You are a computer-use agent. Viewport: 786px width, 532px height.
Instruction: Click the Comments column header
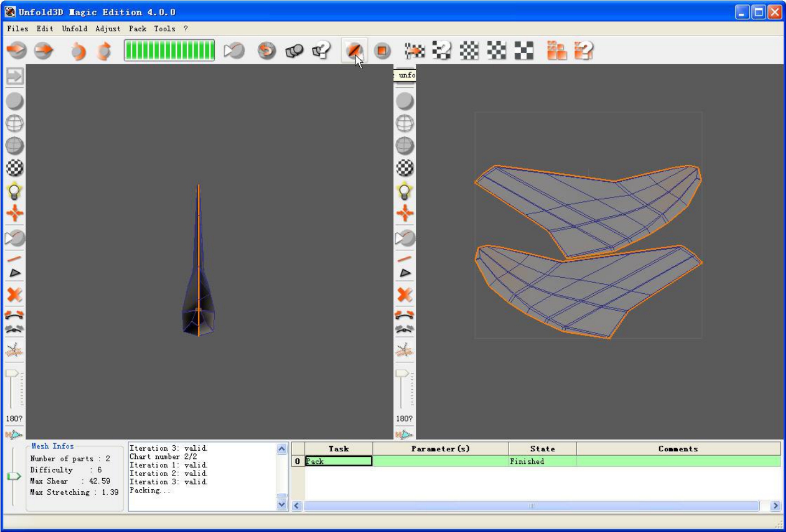point(678,449)
